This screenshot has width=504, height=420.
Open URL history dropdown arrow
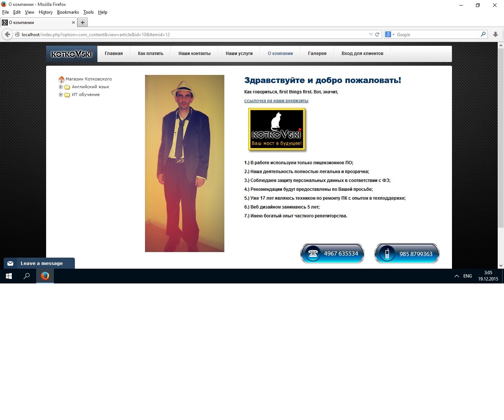click(x=371, y=34)
